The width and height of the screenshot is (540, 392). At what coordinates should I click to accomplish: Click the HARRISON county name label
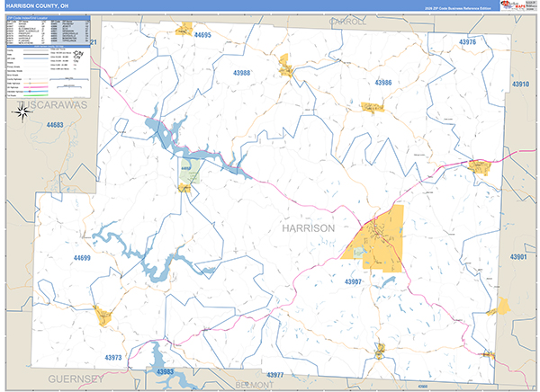(x=308, y=228)
